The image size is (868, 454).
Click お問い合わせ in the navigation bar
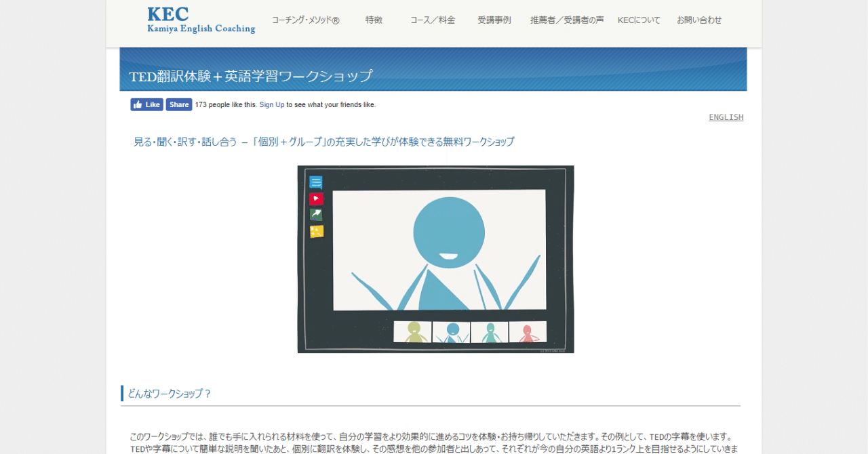pos(699,20)
